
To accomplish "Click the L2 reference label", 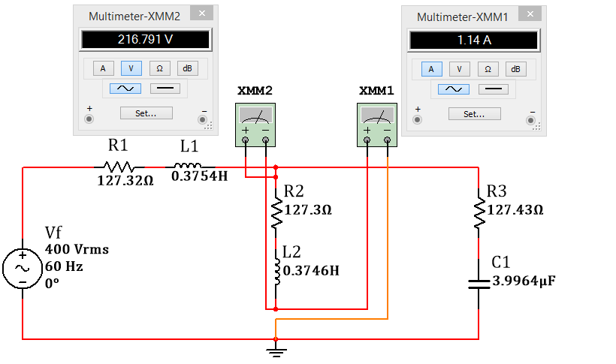I will (291, 252).
